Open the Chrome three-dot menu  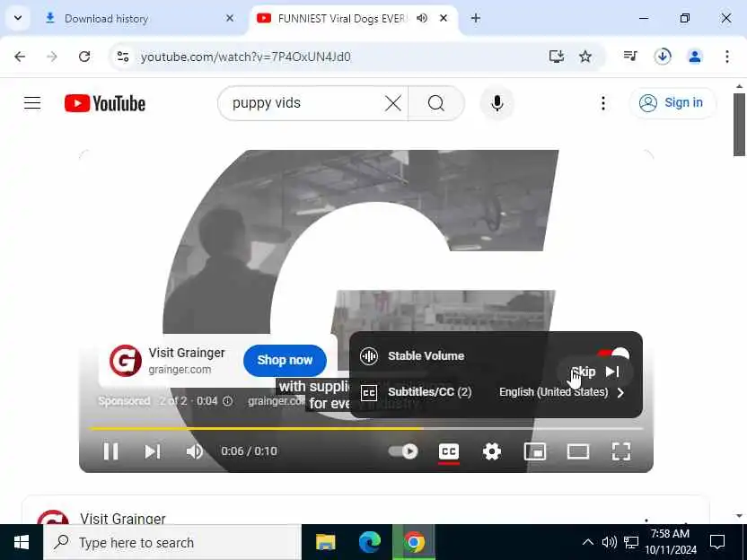click(727, 57)
